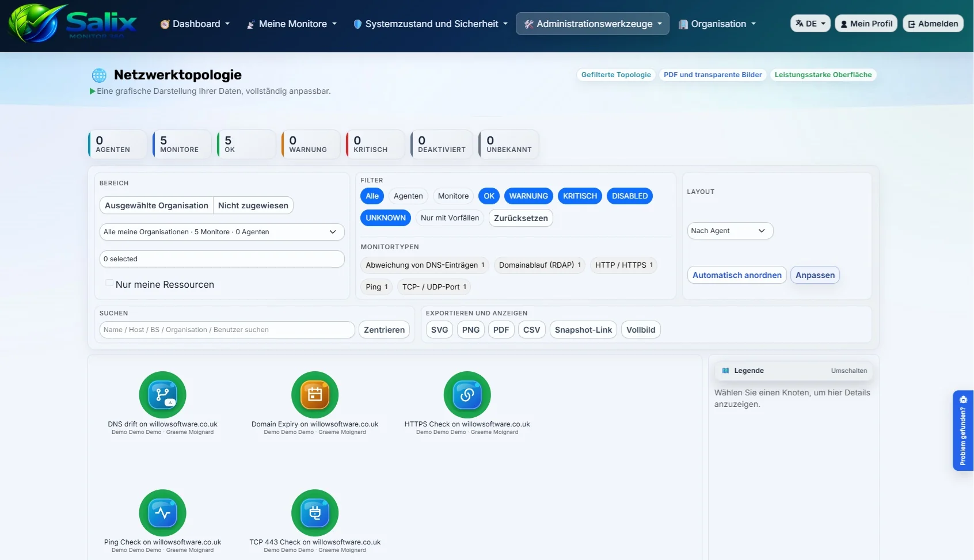Viewport: 974px width, 560px height.
Task: Open the Administrationswerkzeuge menu
Action: (592, 24)
